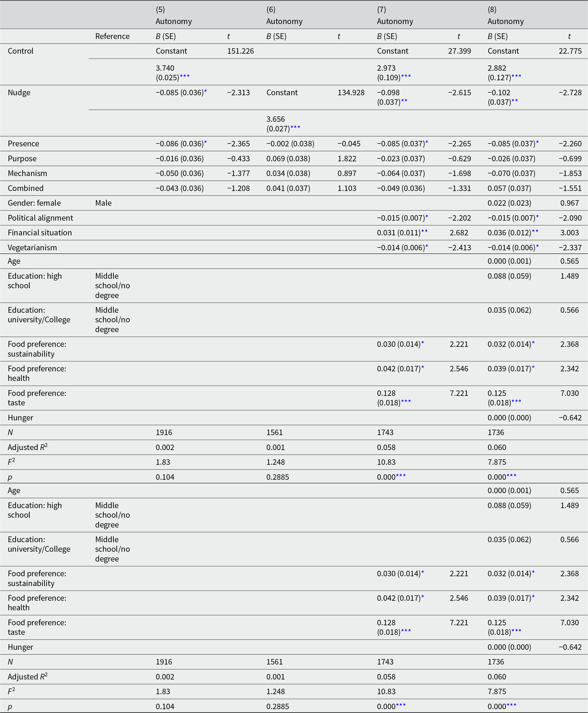Click the Gender: female row label

point(35,203)
